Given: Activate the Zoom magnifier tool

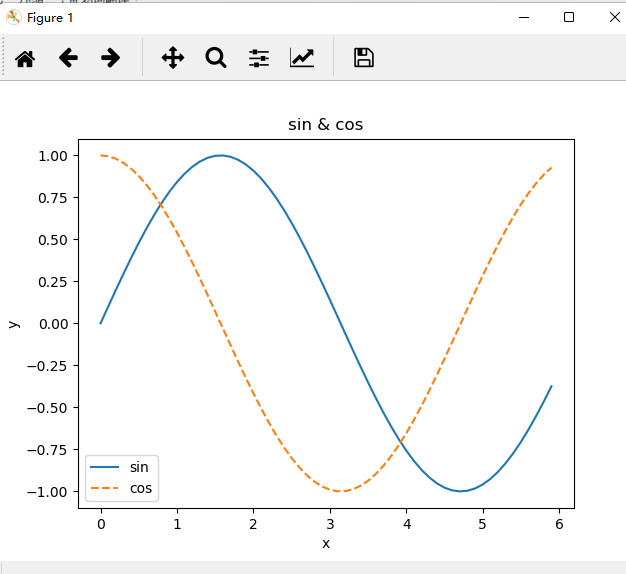Looking at the screenshot, I should [216, 58].
